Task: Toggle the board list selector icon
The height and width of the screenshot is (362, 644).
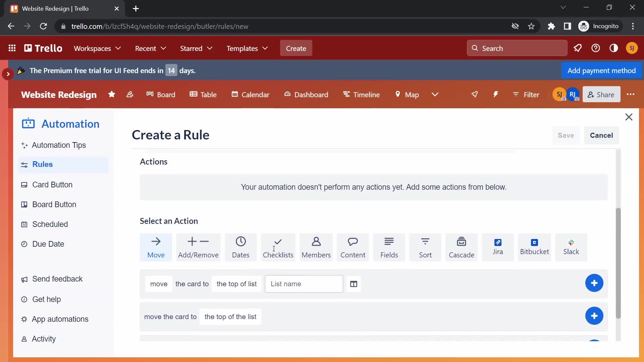Action: (x=354, y=284)
